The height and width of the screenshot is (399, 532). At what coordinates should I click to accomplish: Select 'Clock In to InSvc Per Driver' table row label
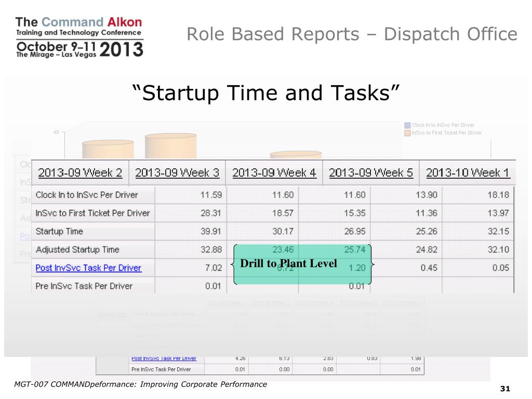pos(87,195)
